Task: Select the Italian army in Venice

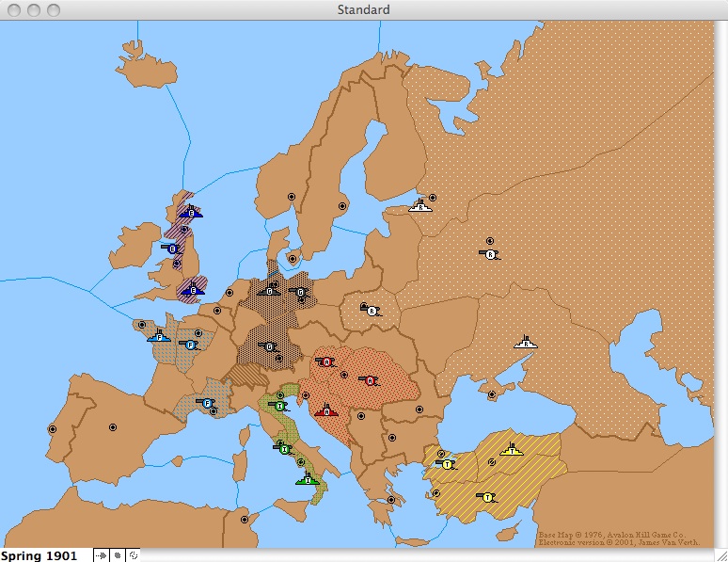Action: tap(279, 407)
